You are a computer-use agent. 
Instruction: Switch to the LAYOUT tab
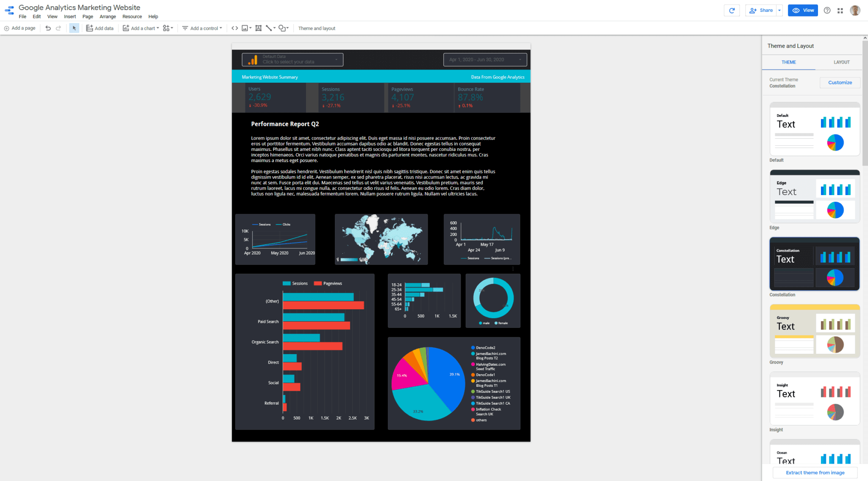click(x=841, y=62)
